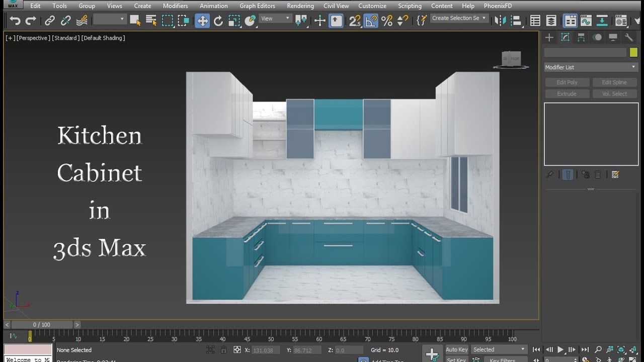Click the Select and Place tool

[x=251, y=21]
